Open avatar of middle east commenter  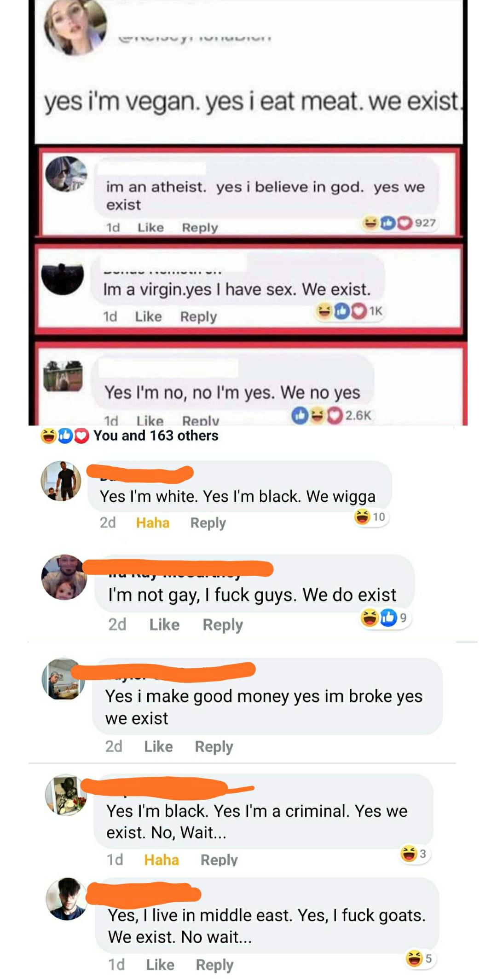pyautogui.click(x=66, y=899)
